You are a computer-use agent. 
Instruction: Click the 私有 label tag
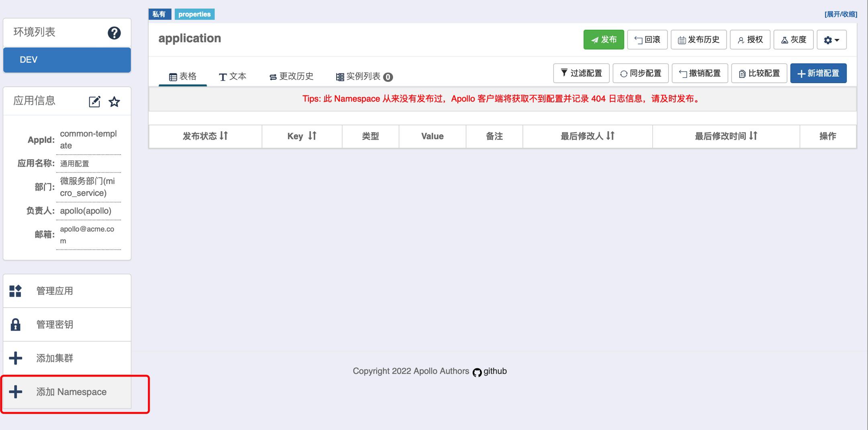point(160,14)
